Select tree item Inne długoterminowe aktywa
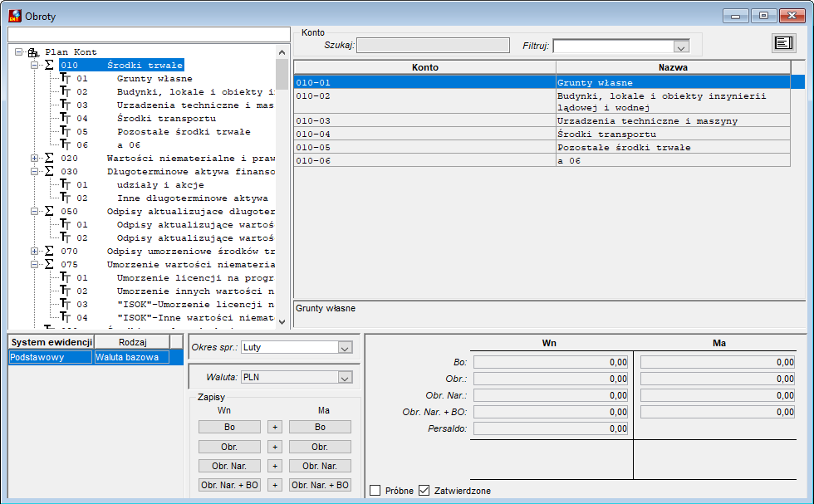This screenshot has width=814, height=504. (x=192, y=198)
